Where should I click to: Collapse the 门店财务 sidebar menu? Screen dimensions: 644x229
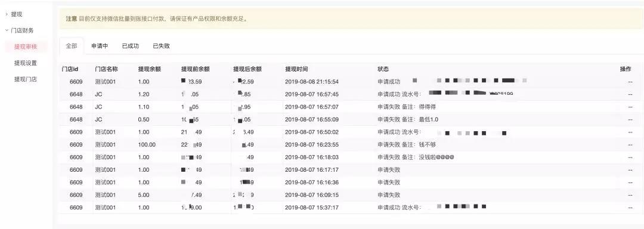21,30
